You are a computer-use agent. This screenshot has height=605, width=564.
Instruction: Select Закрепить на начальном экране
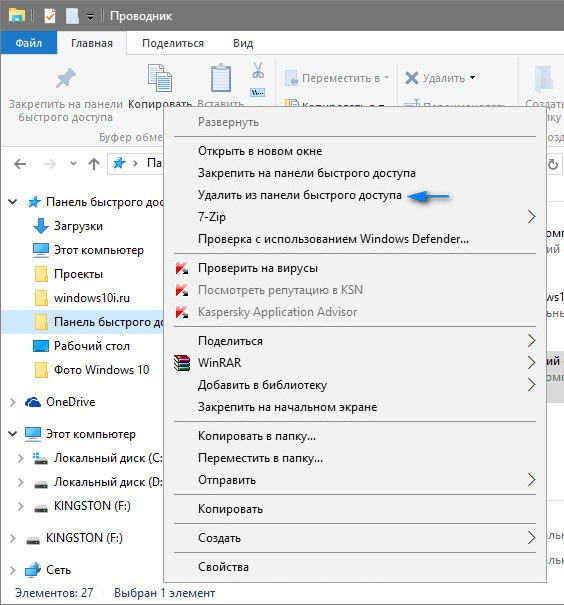[x=355, y=407]
